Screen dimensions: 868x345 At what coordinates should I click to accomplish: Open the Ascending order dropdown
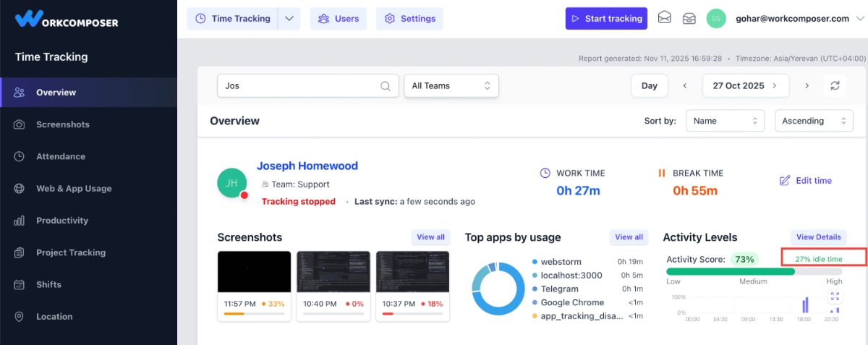pos(814,121)
